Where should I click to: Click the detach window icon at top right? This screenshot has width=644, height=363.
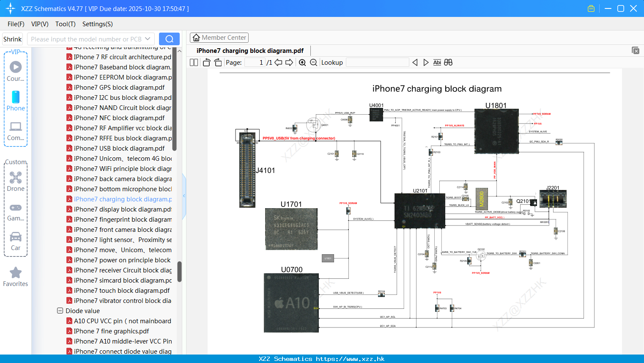636,50
